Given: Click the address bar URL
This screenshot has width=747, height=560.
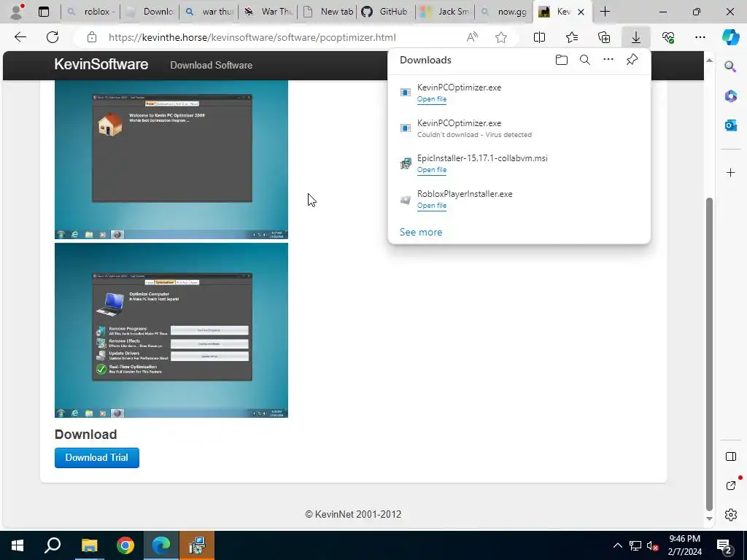Looking at the screenshot, I should point(252,37).
